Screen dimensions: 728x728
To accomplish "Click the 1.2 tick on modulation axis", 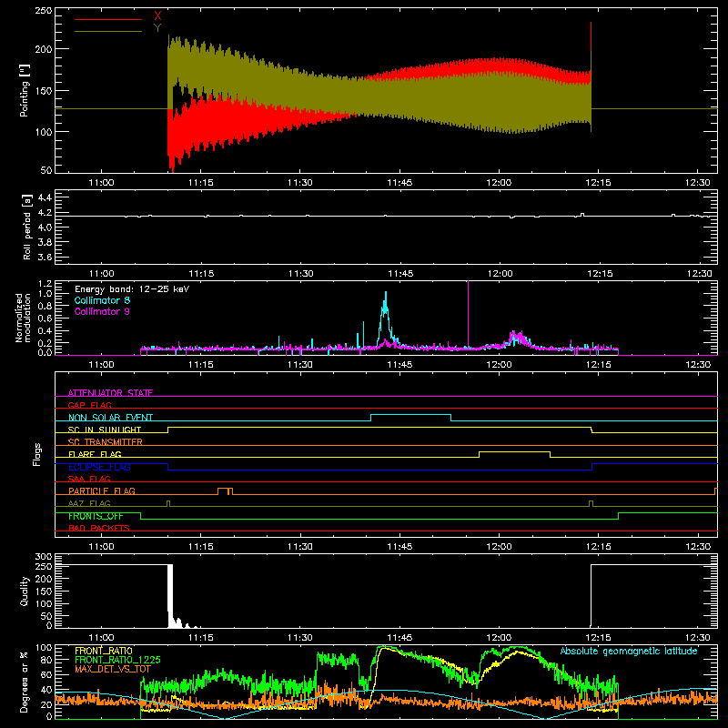I will [x=45, y=284].
